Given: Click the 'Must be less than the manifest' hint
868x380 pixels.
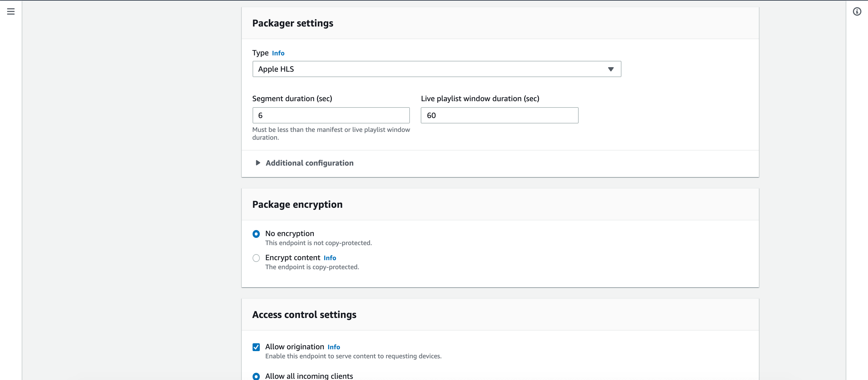Looking at the screenshot, I should coord(331,134).
